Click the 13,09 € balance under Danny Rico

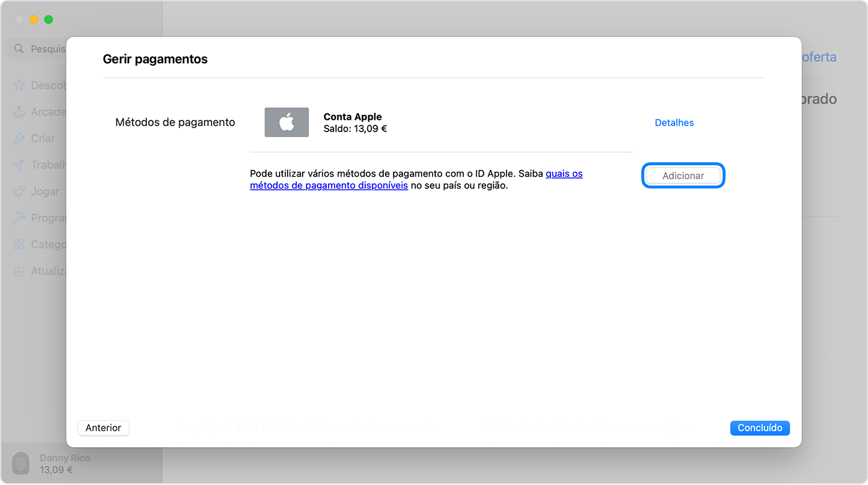point(56,469)
